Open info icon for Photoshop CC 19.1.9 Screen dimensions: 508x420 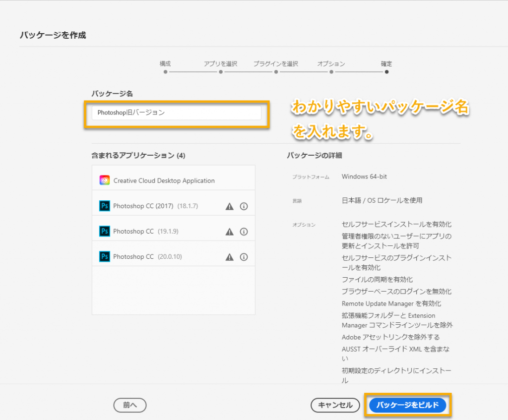pyautogui.click(x=244, y=232)
